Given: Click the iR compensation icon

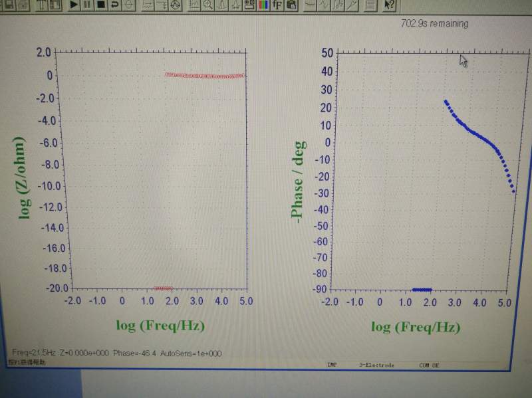Looking at the screenshot, I should (148, 5).
